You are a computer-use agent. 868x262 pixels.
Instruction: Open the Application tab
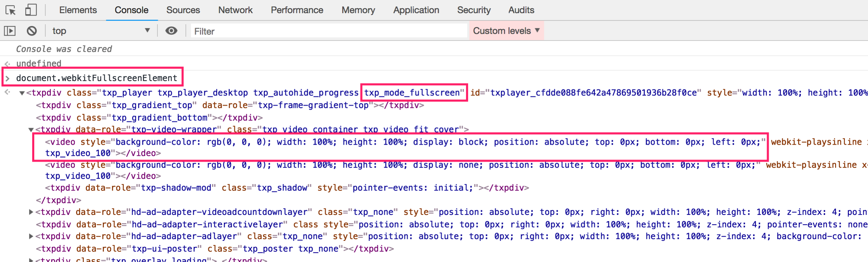(416, 10)
